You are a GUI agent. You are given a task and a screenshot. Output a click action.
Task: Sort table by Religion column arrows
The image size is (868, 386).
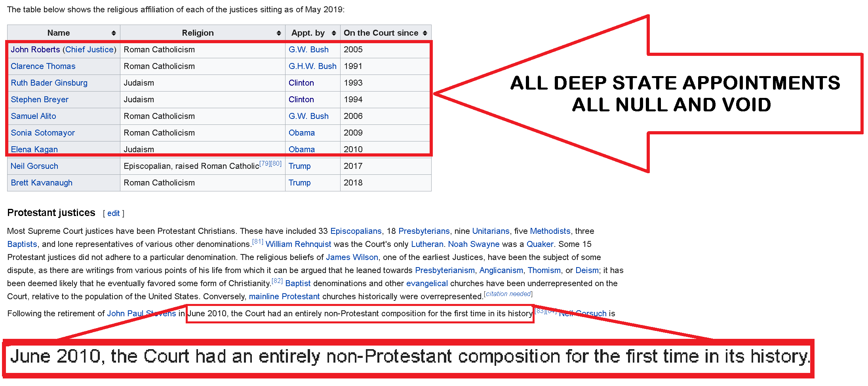pos(279,33)
